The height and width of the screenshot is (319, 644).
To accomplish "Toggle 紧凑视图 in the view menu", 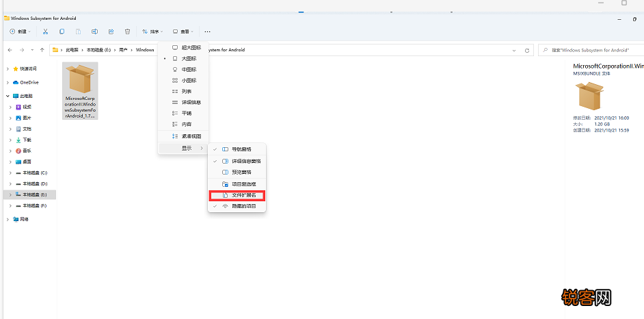I will [183, 136].
